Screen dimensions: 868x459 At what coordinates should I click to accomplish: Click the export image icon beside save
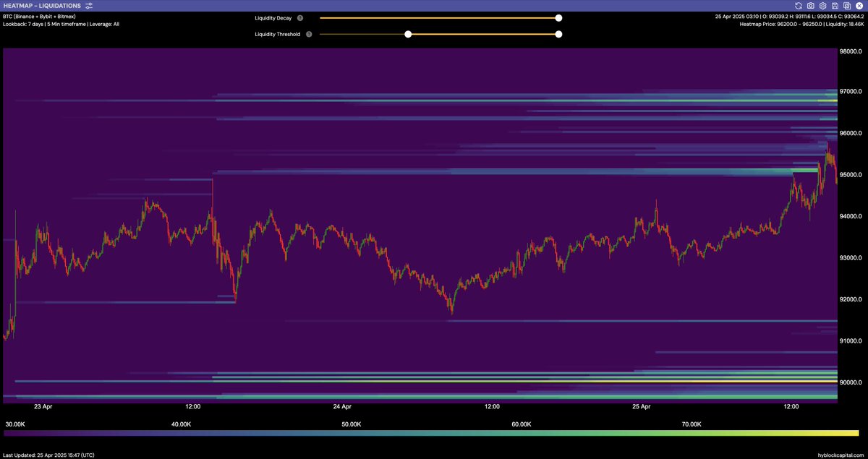tap(846, 5)
